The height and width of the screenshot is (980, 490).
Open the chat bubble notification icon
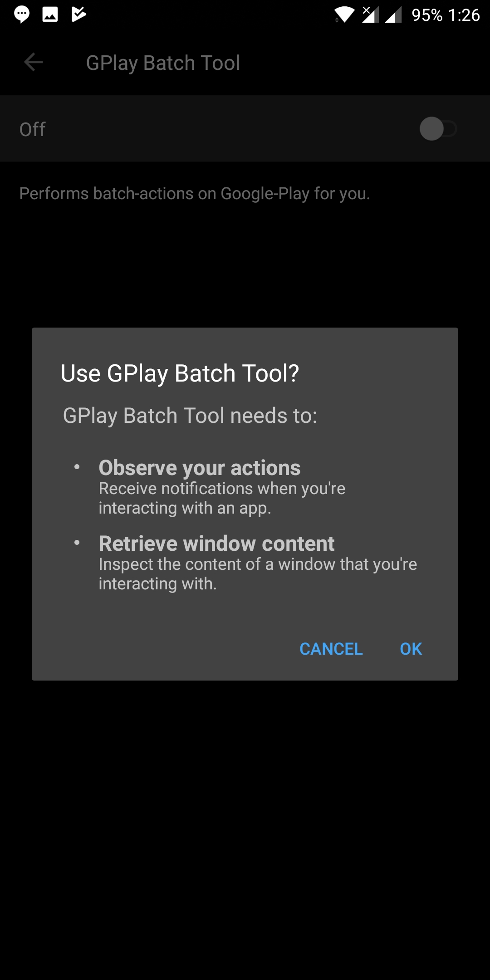[x=21, y=15]
